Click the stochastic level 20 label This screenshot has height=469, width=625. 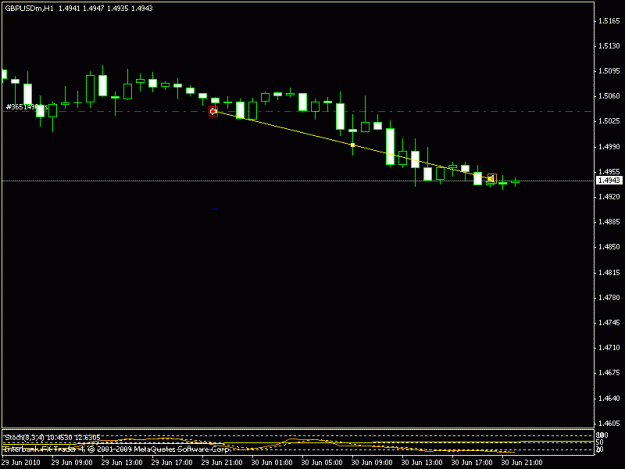click(599, 449)
